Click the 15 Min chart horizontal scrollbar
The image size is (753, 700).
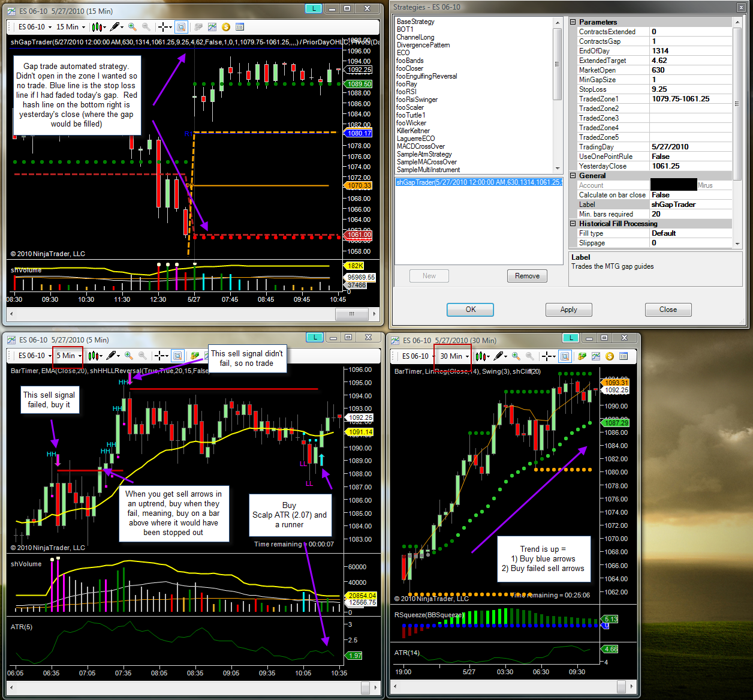coord(192,313)
